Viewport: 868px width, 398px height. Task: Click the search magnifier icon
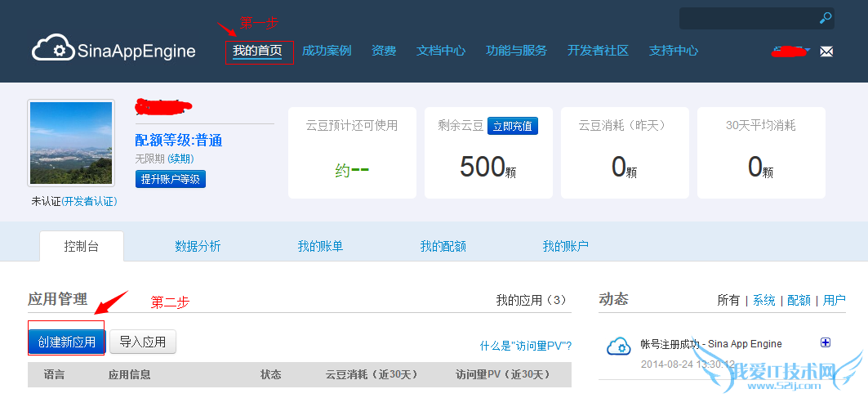pos(826,18)
